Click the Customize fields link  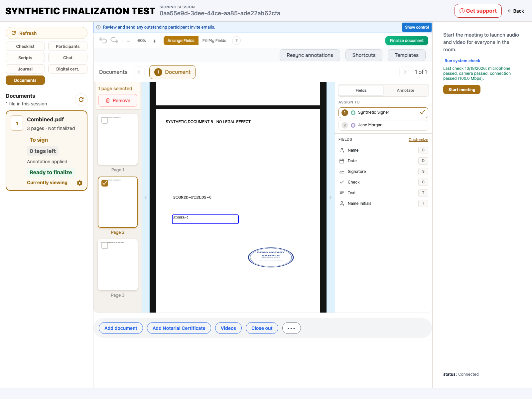[x=418, y=140]
